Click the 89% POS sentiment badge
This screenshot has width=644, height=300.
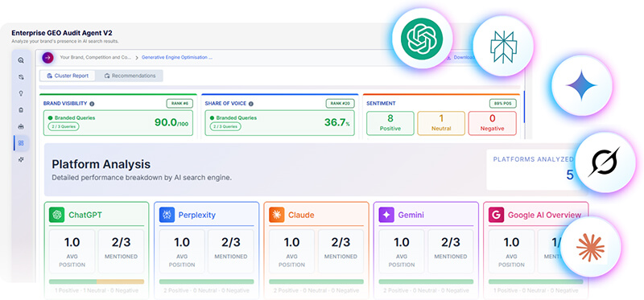pyautogui.click(x=503, y=104)
